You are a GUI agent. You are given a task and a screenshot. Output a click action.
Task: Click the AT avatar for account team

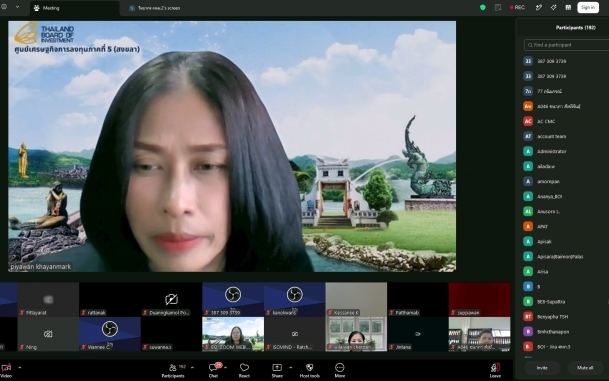tap(528, 136)
